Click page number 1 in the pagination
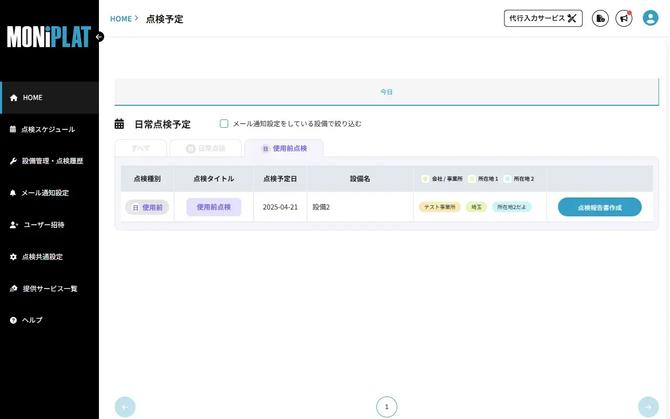The image size is (670, 419). click(x=387, y=406)
